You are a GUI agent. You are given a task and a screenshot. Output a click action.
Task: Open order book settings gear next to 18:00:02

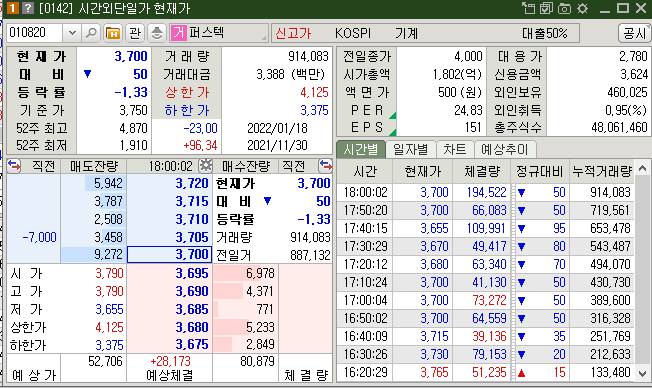pyautogui.click(x=205, y=166)
